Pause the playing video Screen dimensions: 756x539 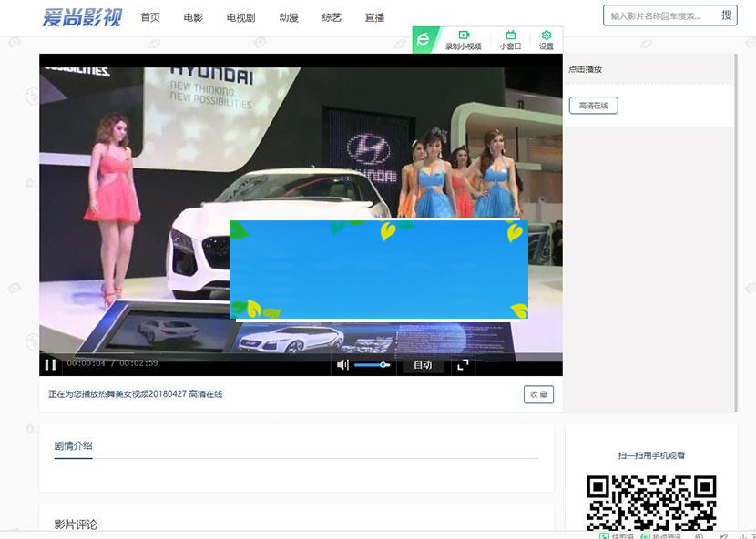(49, 365)
